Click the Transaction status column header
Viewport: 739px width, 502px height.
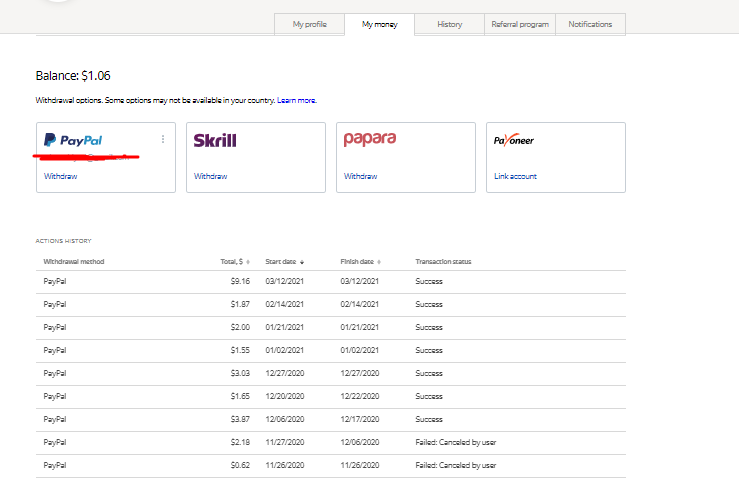click(x=443, y=262)
